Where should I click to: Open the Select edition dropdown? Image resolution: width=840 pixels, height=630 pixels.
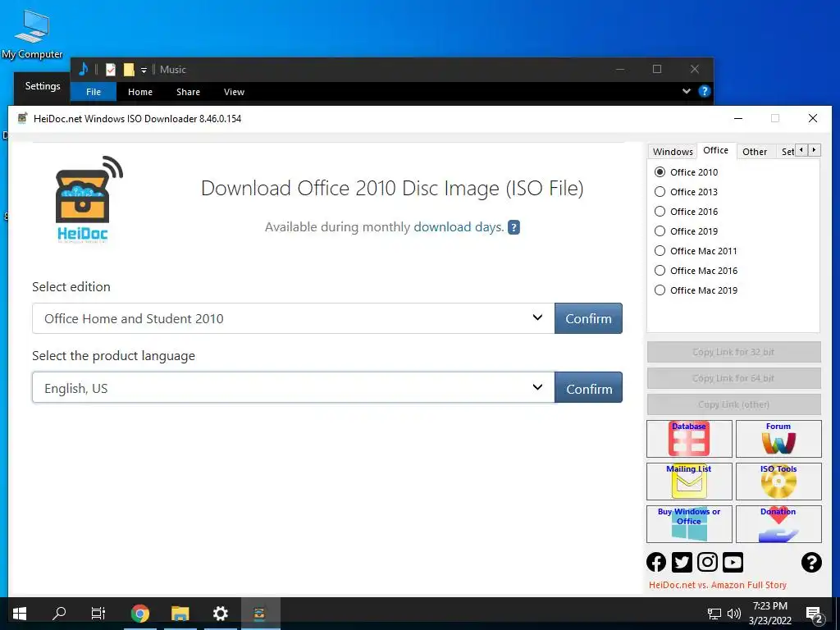tap(293, 318)
